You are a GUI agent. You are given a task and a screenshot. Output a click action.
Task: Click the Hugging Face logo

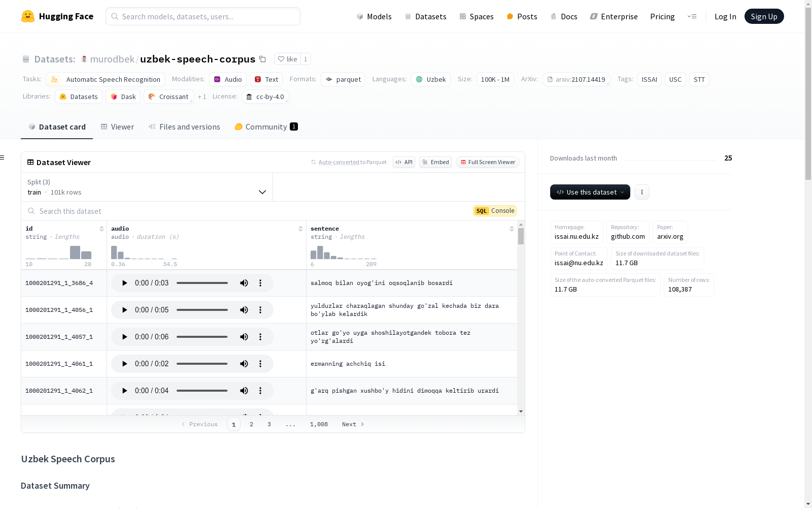tap(57, 16)
